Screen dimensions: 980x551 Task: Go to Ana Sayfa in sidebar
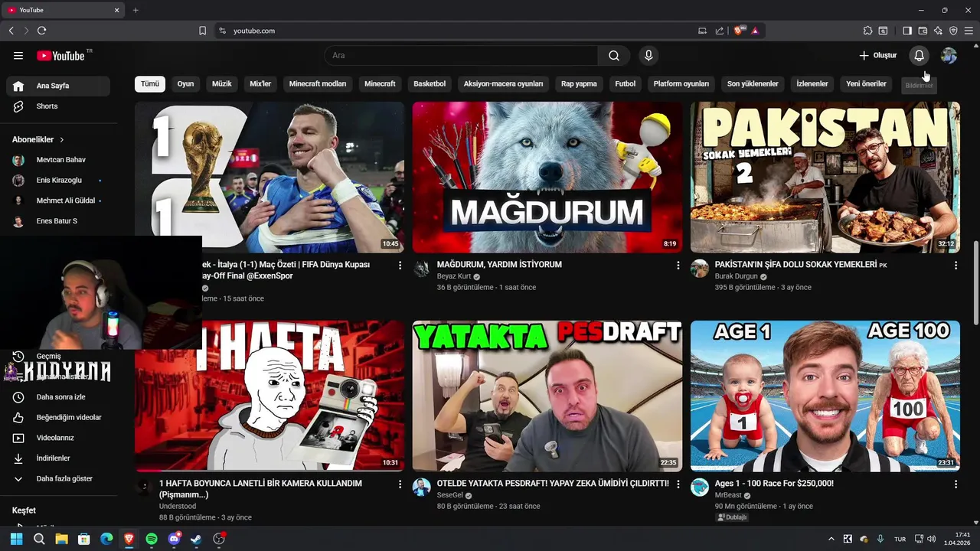tap(58, 86)
